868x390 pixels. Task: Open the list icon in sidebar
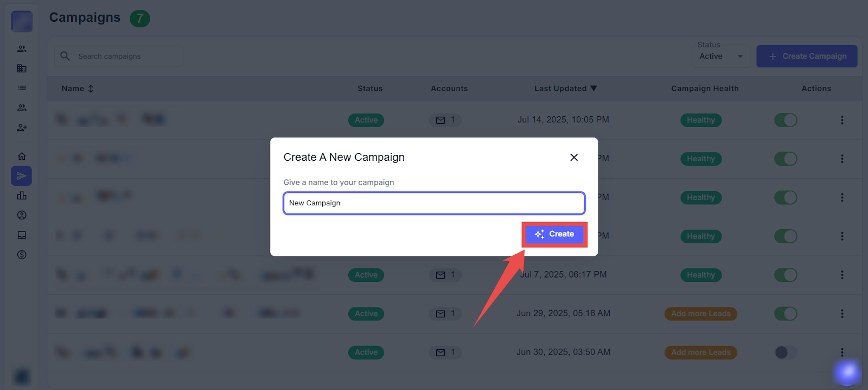coord(22,88)
